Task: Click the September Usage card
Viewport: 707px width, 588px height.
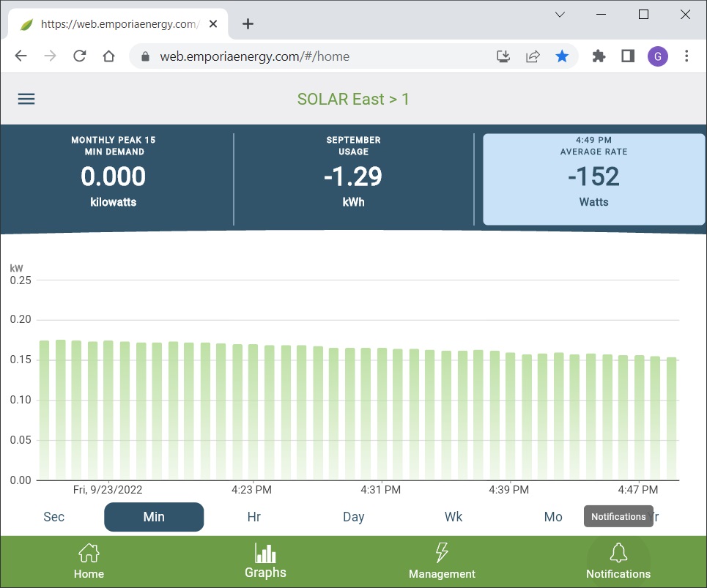Action: (353, 179)
